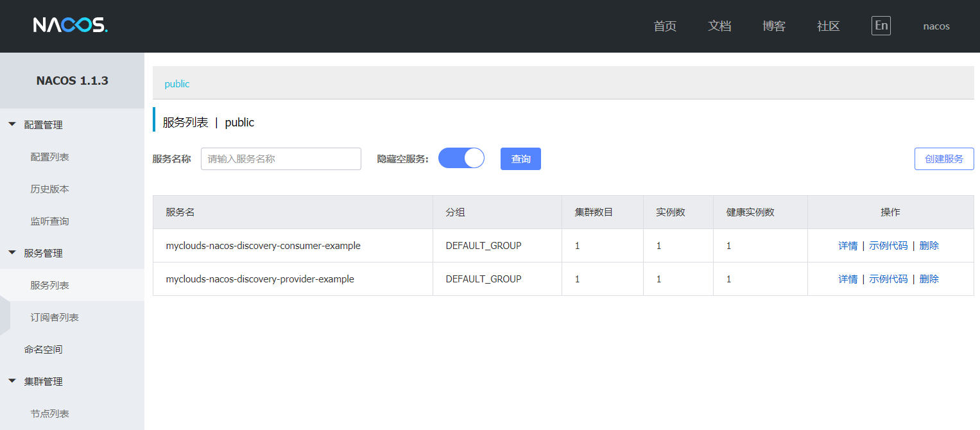
Task: Click the 创建服务 button
Action: pos(944,159)
